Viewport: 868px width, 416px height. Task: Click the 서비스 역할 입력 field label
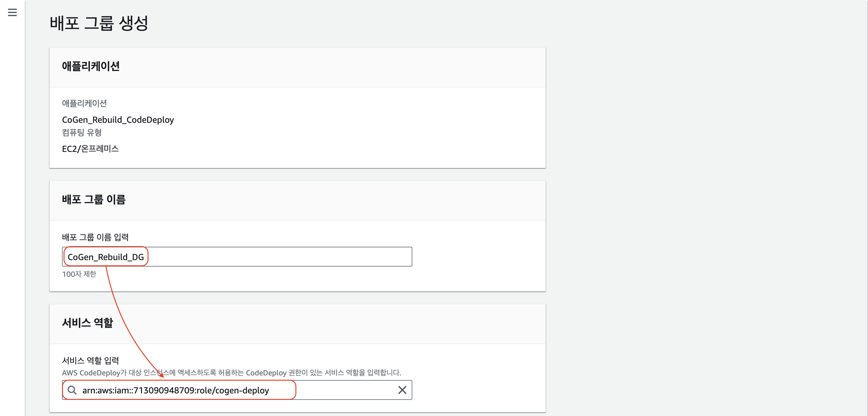click(90, 361)
